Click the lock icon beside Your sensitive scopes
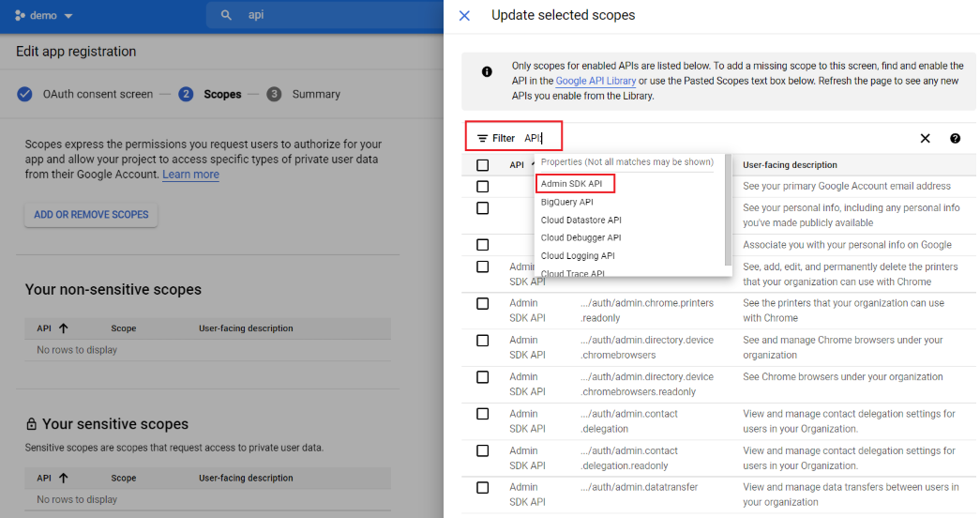This screenshot has height=518, width=980. point(31,424)
